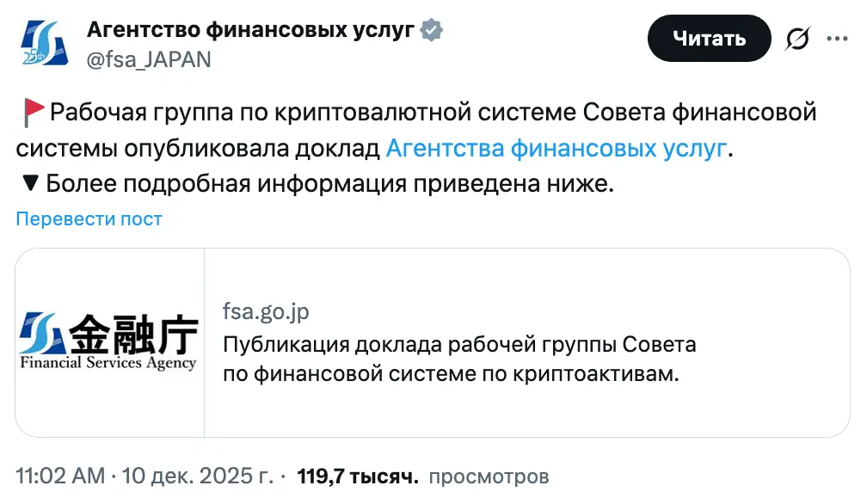The height and width of the screenshot is (504, 867).
Task: Click the Financial Services Agency caption
Action: click(x=109, y=362)
